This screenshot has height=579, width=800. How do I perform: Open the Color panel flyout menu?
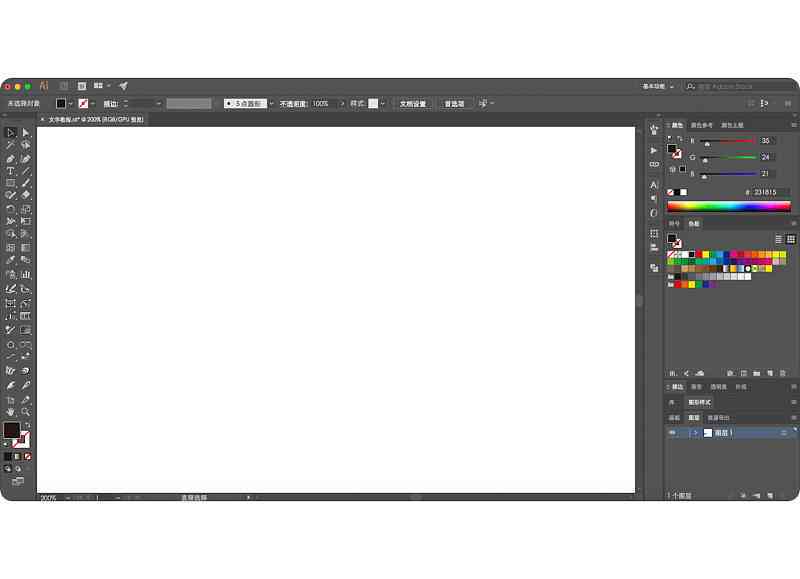click(793, 125)
